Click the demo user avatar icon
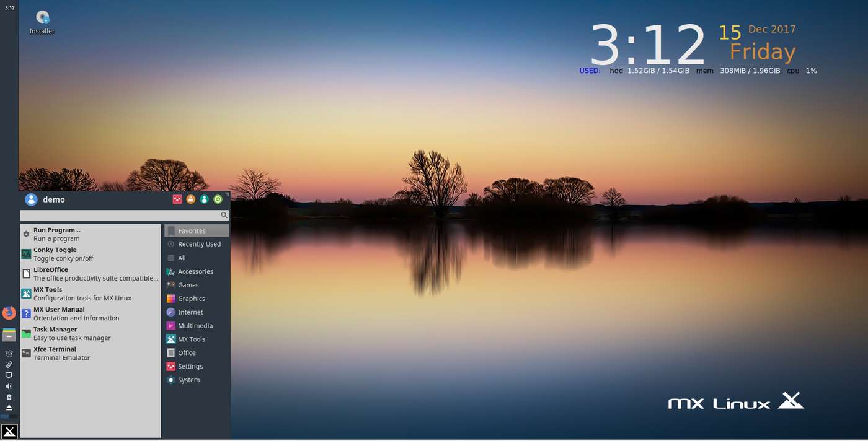Screen dimensions: 868x441 [x=31, y=199]
